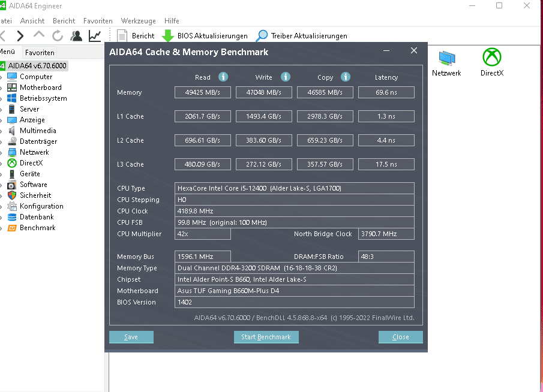
Task: Select the Anzeige monitor icon in the tree
Action: [12, 120]
